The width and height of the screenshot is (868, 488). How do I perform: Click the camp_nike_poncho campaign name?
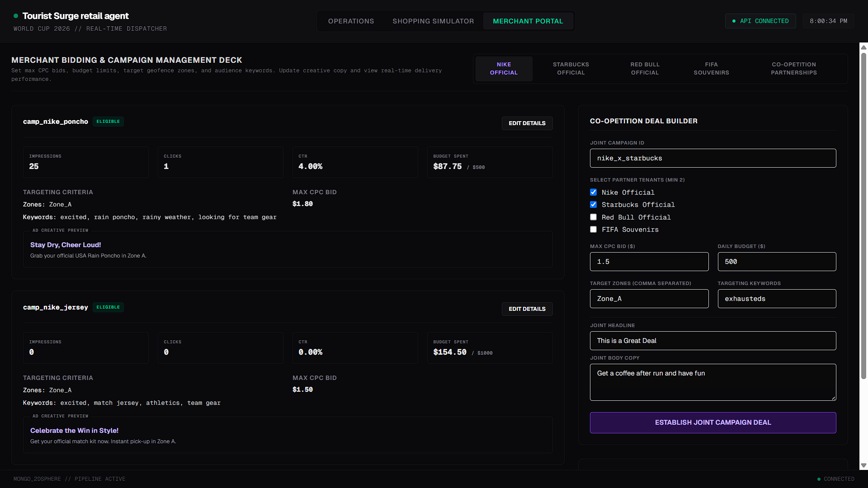[x=56, y=122]
